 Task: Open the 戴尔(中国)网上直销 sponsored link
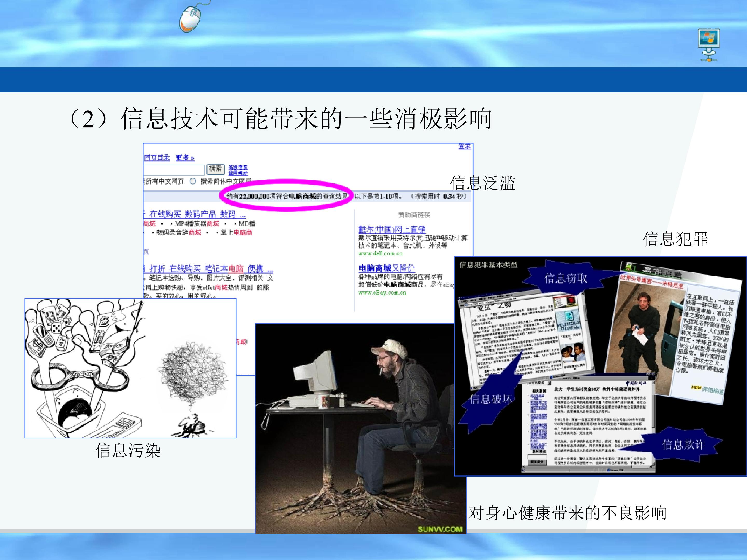point(392,229)
